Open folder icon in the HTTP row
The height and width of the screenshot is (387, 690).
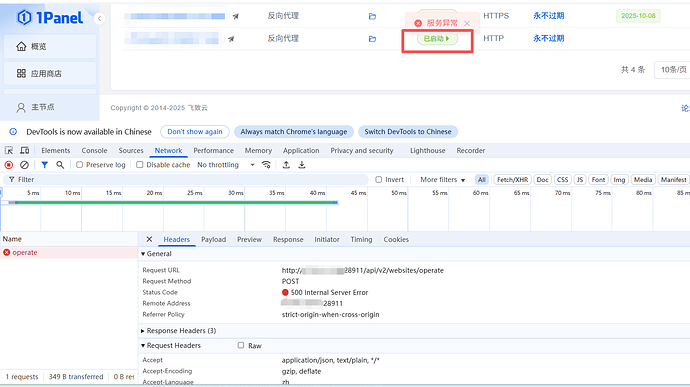372,39
